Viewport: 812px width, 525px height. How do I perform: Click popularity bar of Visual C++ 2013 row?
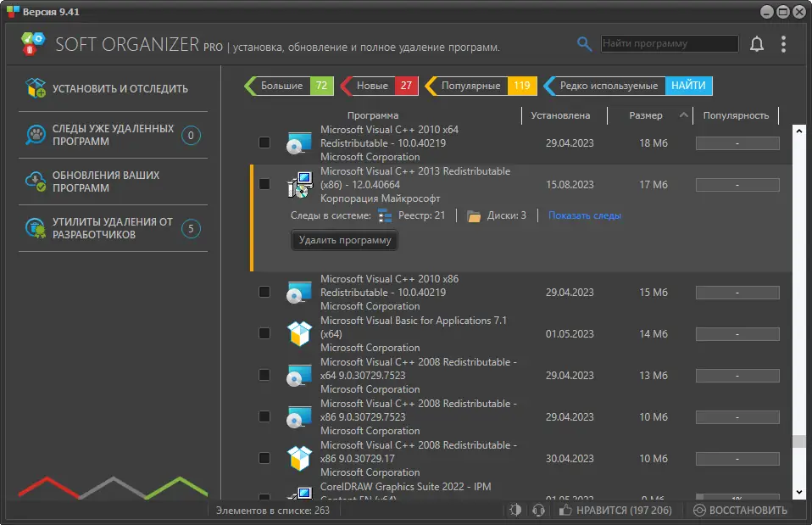click(737, 185)
